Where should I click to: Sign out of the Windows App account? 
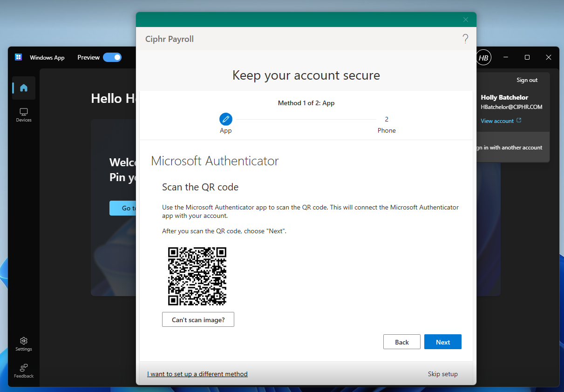(527, 80)
